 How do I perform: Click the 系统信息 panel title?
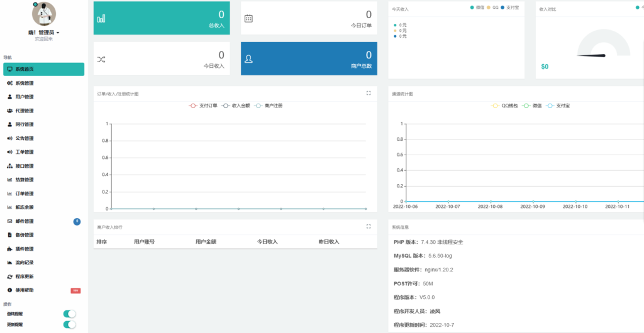coord(400,227)
